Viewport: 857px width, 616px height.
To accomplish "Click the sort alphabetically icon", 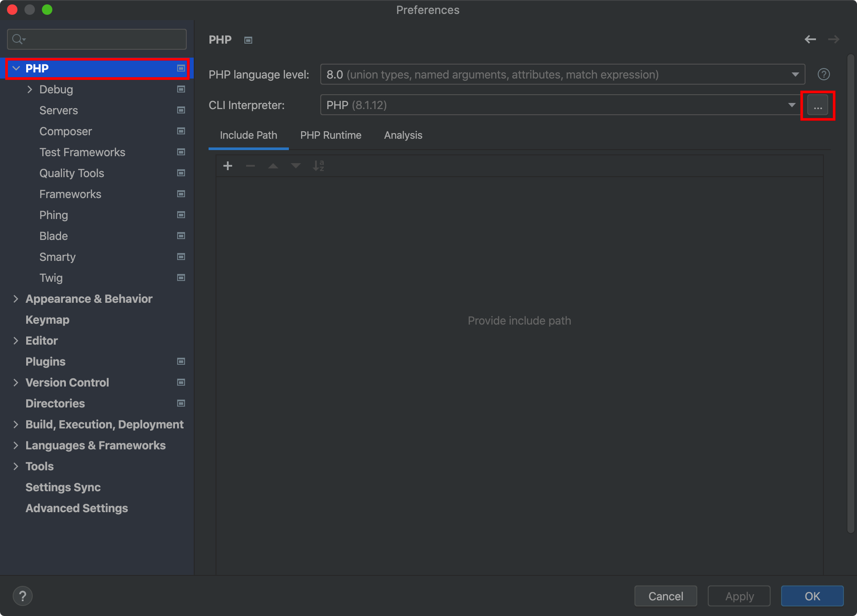I will (318, 166).
